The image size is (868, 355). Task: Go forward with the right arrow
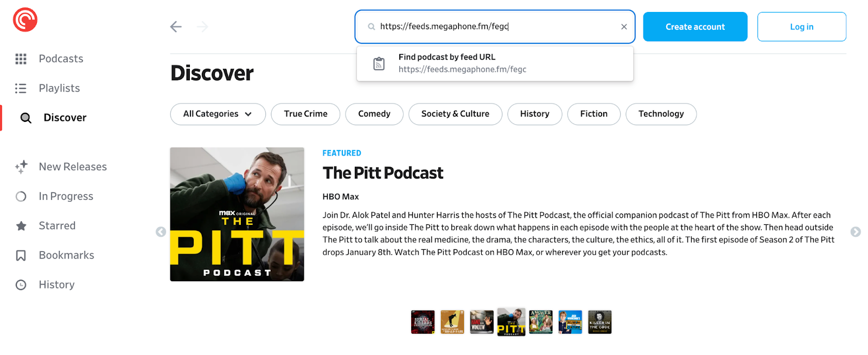point(202,27)
